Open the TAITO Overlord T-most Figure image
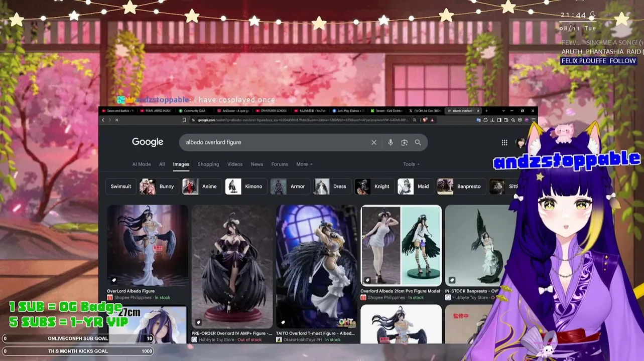644x361 pixels. click(x=317, y=266)
